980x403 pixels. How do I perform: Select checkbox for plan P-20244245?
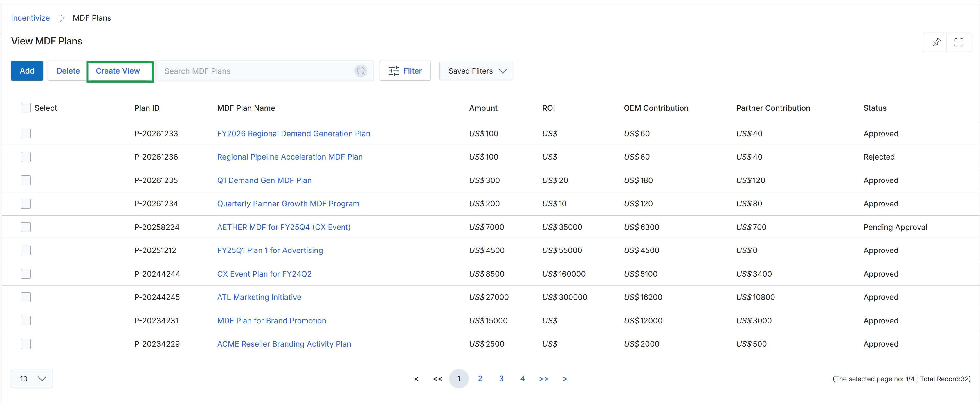coord(26,297)
